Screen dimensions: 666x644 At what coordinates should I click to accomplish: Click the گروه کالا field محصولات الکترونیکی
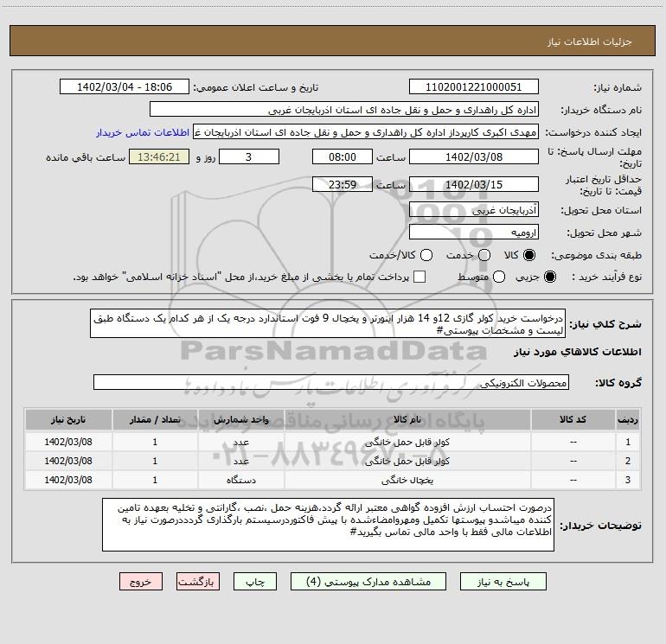tap(331, 382)
